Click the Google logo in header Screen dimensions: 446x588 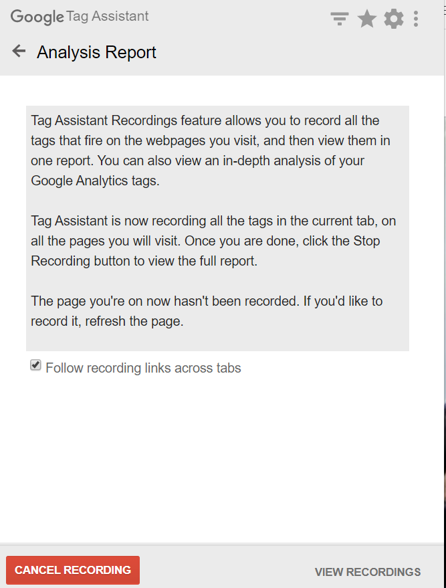coord(37,17)
